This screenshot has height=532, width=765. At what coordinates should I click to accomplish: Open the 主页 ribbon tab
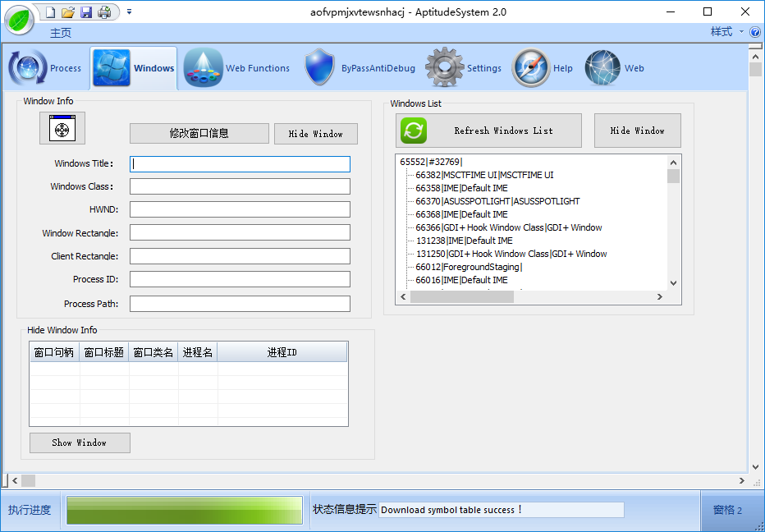point(61,33)
